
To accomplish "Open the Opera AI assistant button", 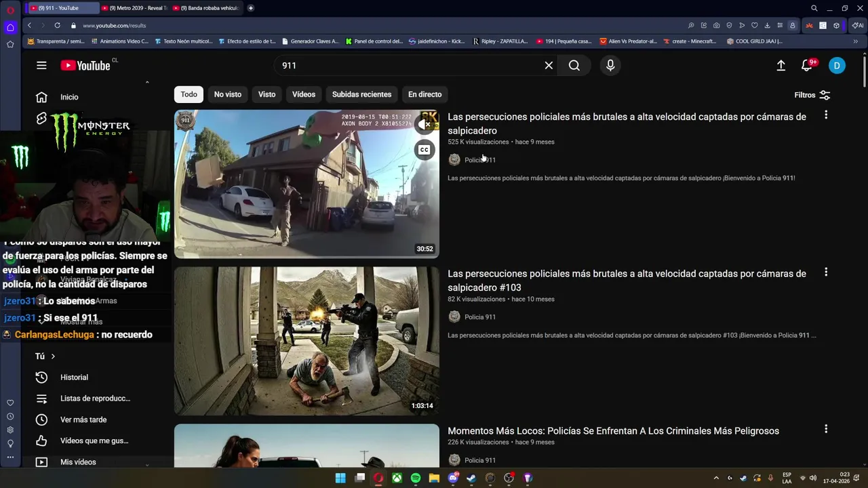I will coord(858,25).
